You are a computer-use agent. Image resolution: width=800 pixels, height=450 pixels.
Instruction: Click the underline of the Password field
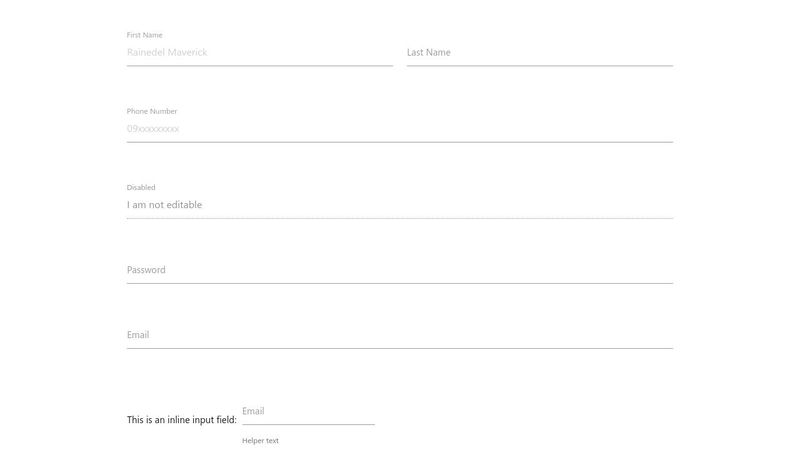[x=400, y=283]
